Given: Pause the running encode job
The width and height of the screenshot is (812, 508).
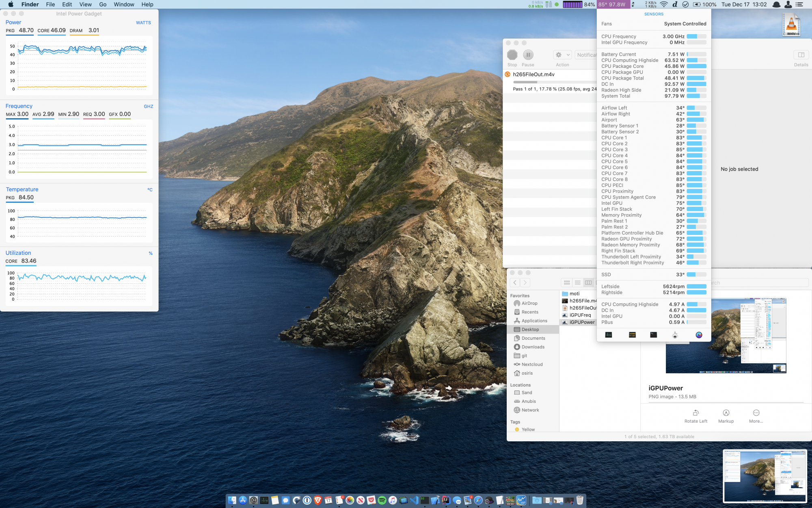Looking at the screenshot, I should [528, 55].
